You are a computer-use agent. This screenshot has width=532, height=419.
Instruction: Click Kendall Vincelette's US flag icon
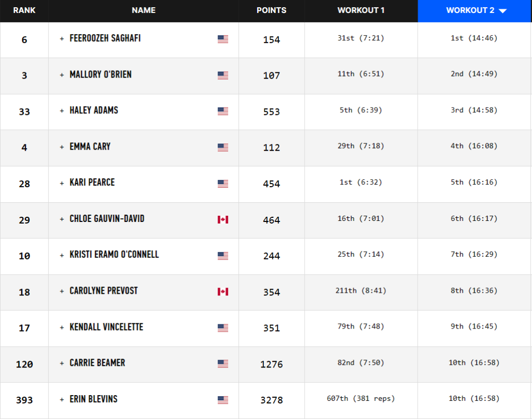(x=223, y=328)
